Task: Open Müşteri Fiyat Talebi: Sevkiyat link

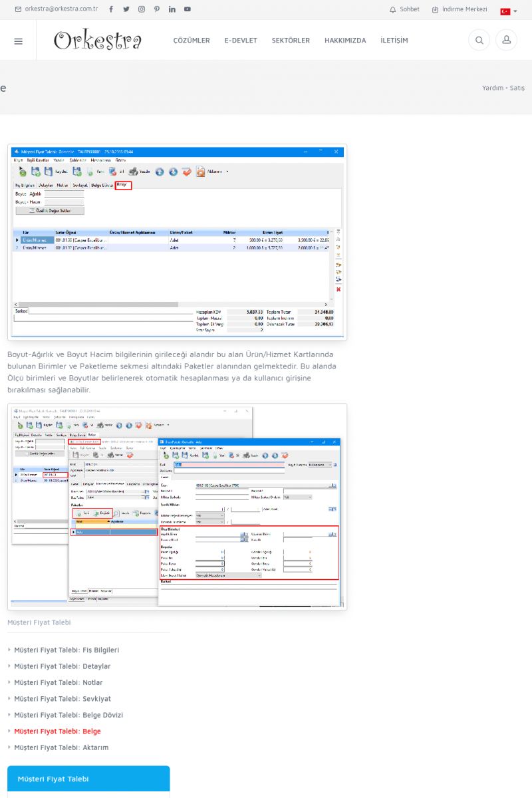Action: click(x=63, y=699)
